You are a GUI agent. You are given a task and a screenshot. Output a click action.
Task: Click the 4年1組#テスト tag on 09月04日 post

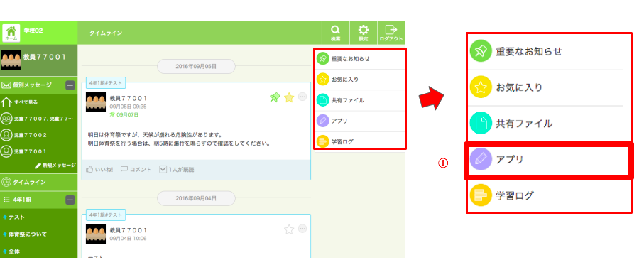106,215
